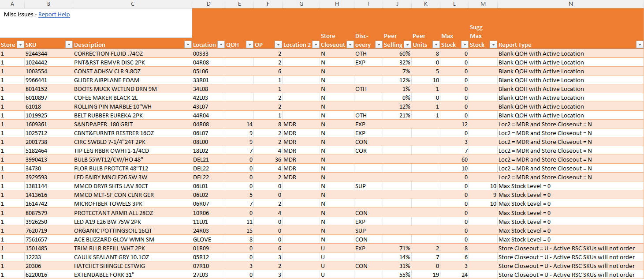Select the SUP discovery cell for SKU 7620719
644x279 pixels.
point(369,230)
